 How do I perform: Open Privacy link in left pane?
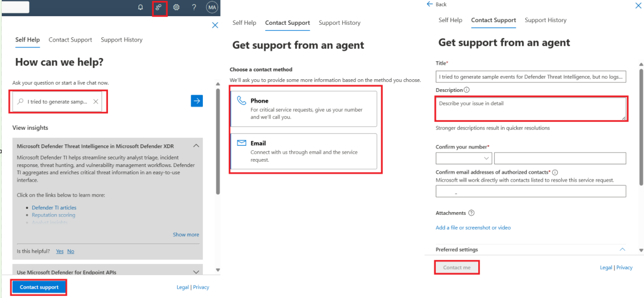201,287
